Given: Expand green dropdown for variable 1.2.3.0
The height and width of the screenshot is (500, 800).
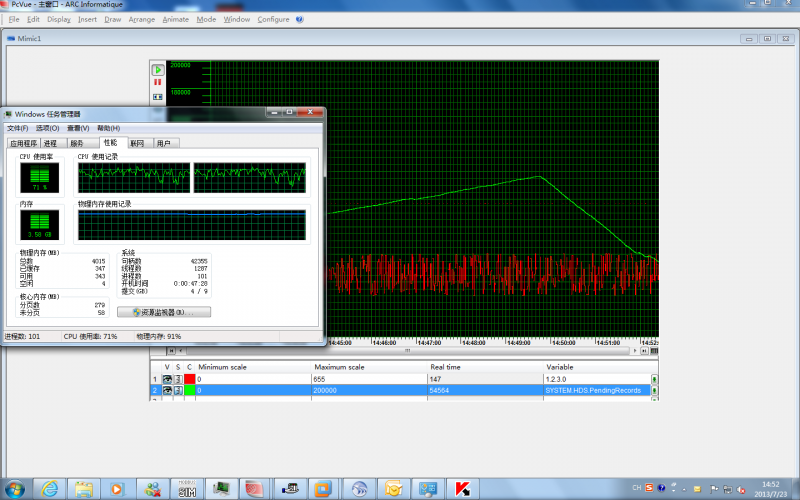Looking at the screenshot, I should click(x=654, y=379).
